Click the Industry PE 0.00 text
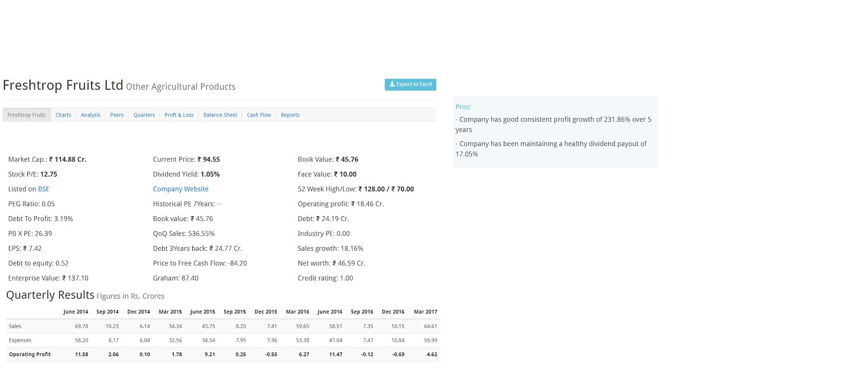 324,234
